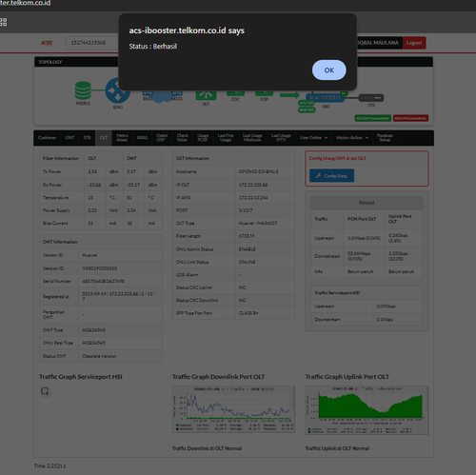Click the ONU Admin Status value ENABLE

(x=248, y=249)
